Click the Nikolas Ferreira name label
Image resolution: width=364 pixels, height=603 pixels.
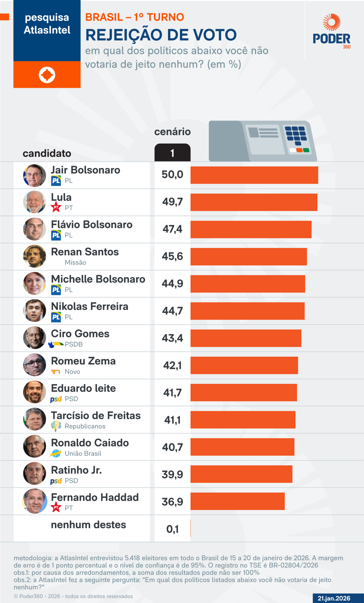point(90,306)
